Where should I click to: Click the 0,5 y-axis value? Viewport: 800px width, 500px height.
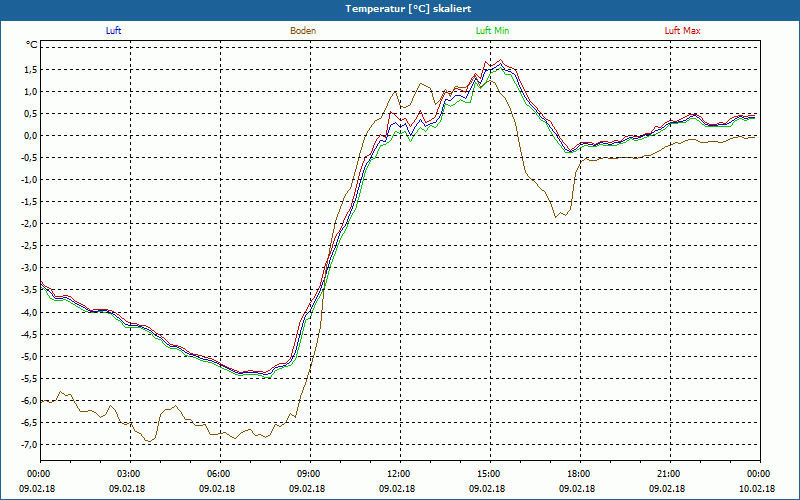click(31, 113)
